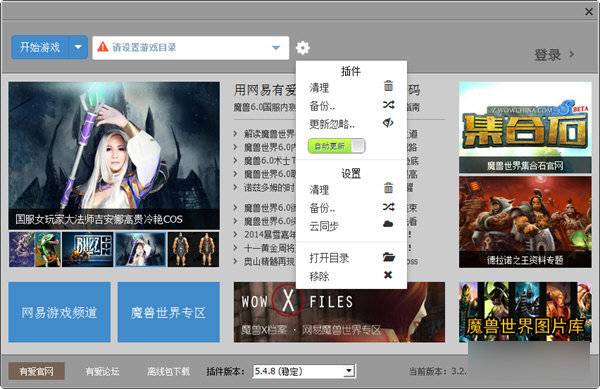The height and width of the screenshot is (389, 600).
Task: Expand the 开始游戏 dropdown arrow
Action: (x=78, y=47)
